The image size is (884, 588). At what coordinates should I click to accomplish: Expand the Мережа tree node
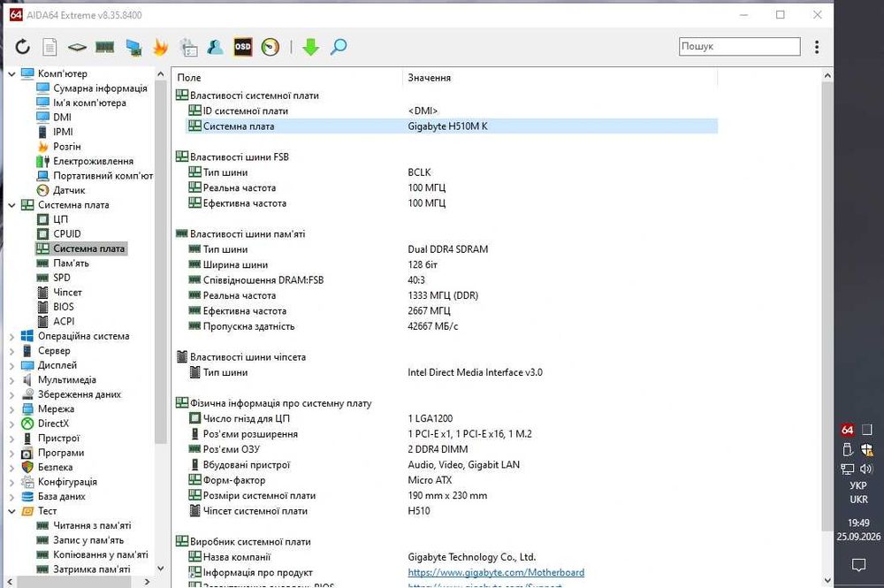[11, 409]
